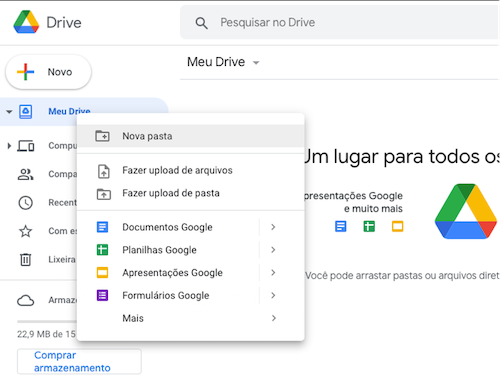Click the purple Formulários Google icon in menu
The height and width of the screenshot is (375, 500).
[102, 295]
